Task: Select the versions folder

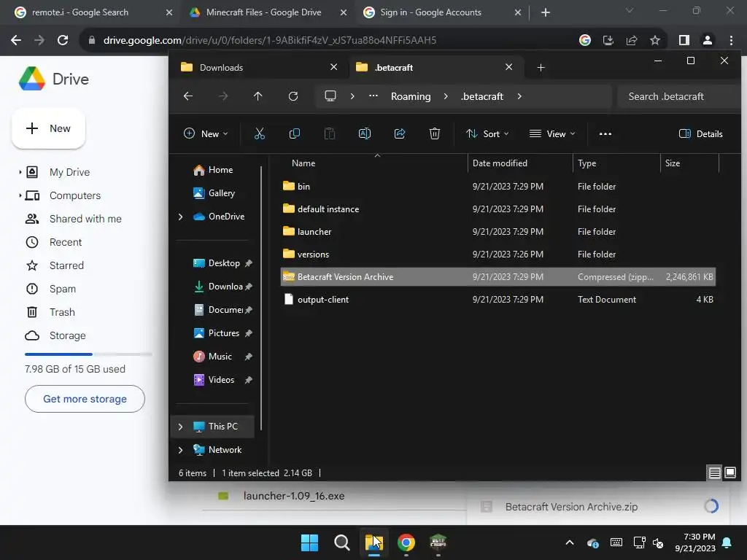Action: (498, 254)
